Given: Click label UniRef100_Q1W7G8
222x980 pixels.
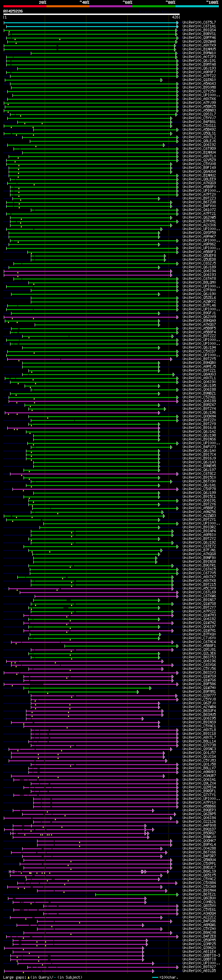Looking at the screenshot, I should (199, 604).
